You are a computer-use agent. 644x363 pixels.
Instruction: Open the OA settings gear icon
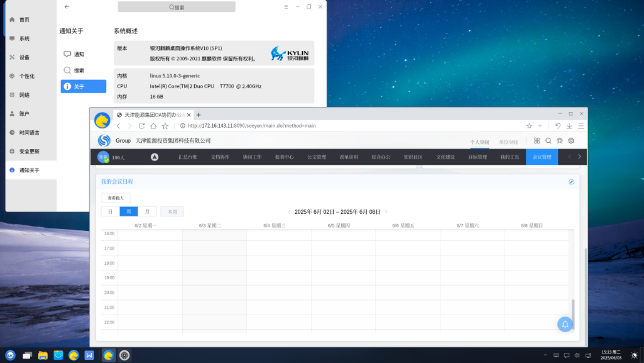(571, 141)
